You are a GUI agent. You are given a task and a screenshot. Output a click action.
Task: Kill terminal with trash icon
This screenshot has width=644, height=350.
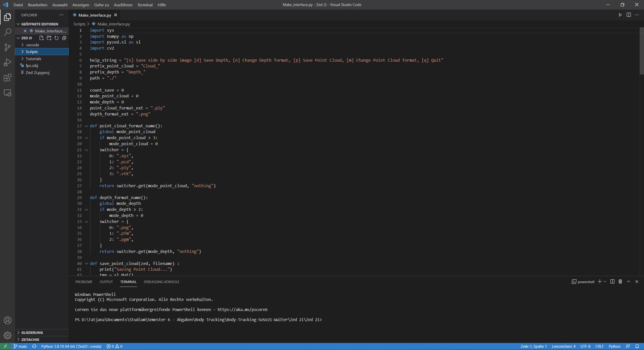[620, 282]
